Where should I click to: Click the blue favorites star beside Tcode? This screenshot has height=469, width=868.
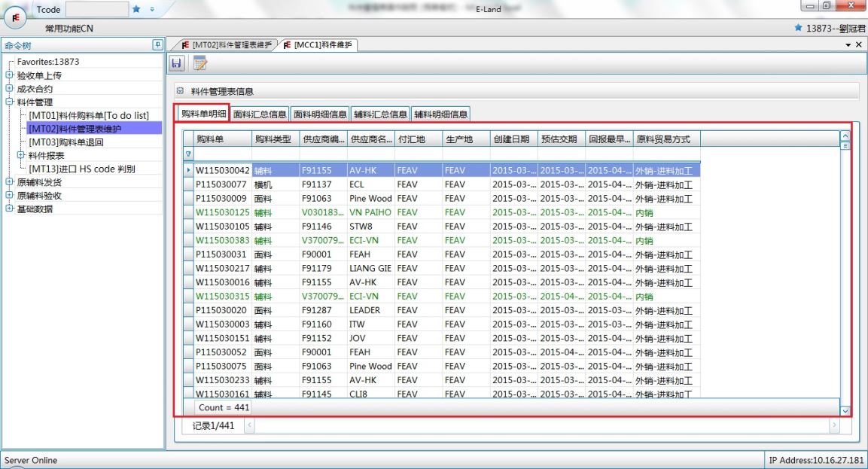click(x=136, y=10)
